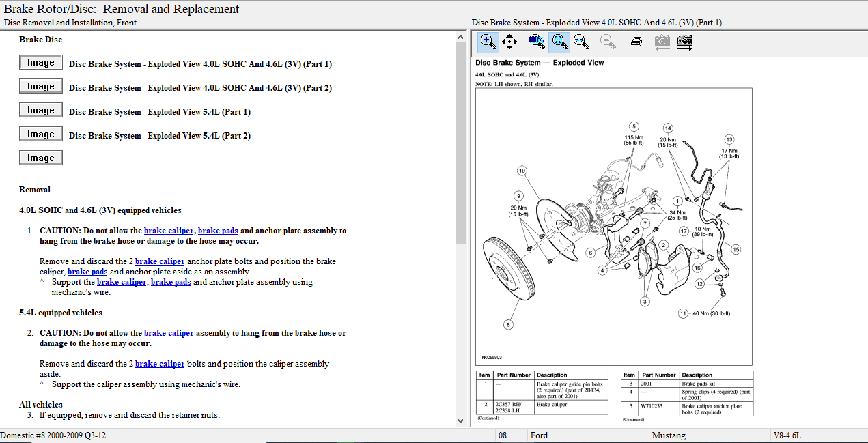Click the fit-to-window magnifier icon
The image size is (868, 443).
click(559, 42)
